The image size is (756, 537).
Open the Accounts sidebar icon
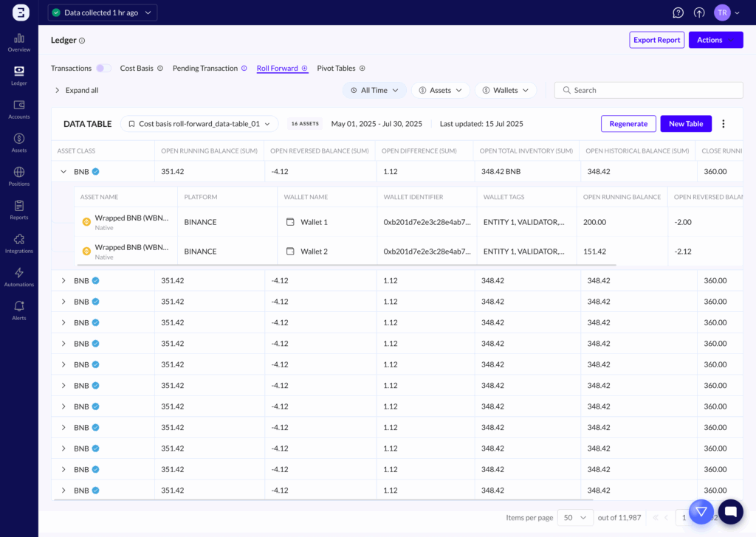click(19, 109)
